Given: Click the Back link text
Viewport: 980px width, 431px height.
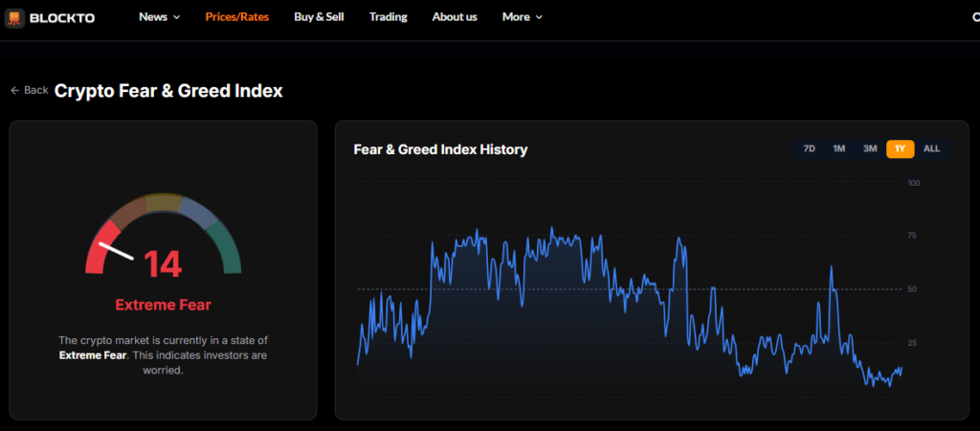Looking at the screenshot, I should 35,90.
